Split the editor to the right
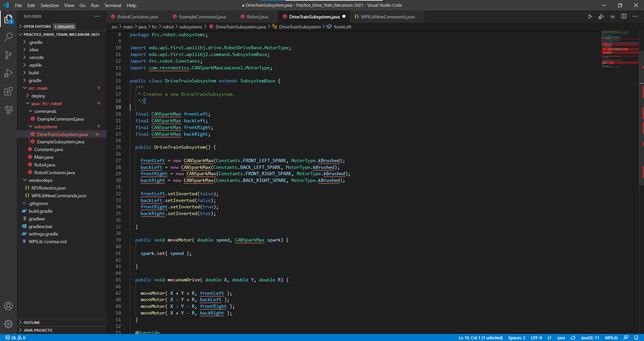 coord(624,16)
